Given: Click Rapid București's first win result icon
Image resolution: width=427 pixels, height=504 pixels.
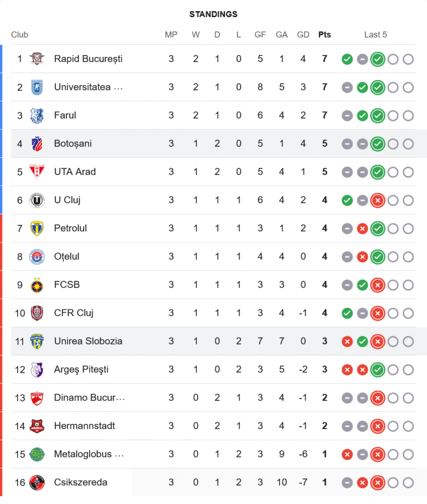Looking at the screenshot, I should pos(347,59).
